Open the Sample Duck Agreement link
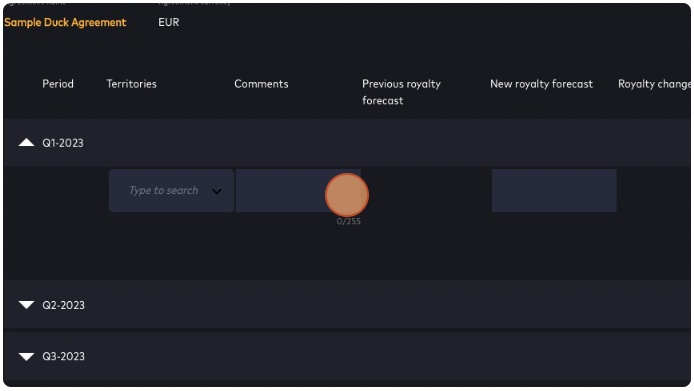 [65, 22]
